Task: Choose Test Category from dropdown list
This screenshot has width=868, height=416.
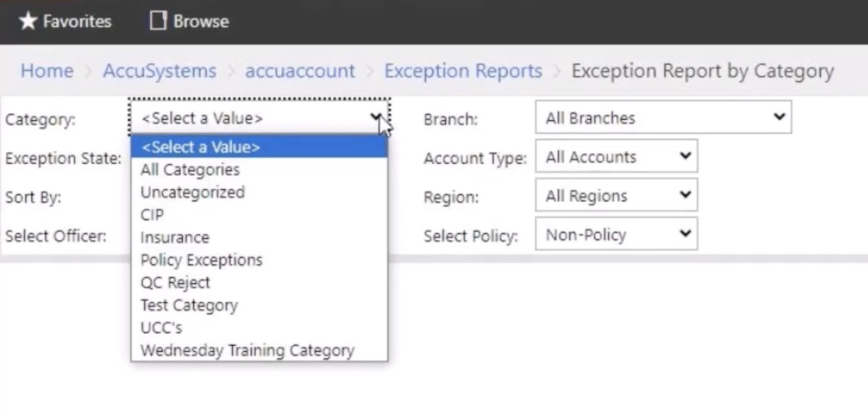Action: (189, 305)
